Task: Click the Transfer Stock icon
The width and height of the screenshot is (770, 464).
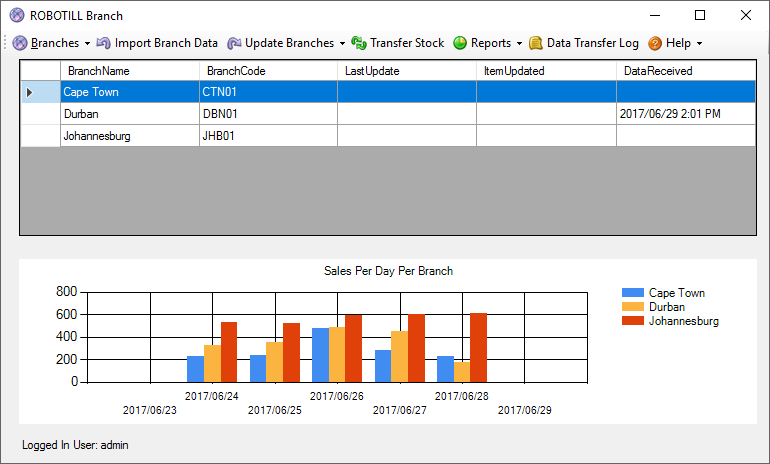Action: [x=359, y=43]
